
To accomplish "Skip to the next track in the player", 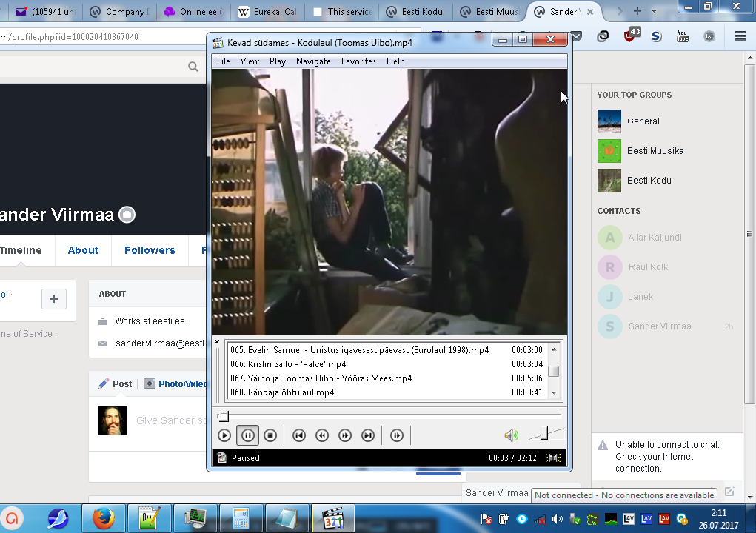I will pyautogui.click(x=368, y=435).
